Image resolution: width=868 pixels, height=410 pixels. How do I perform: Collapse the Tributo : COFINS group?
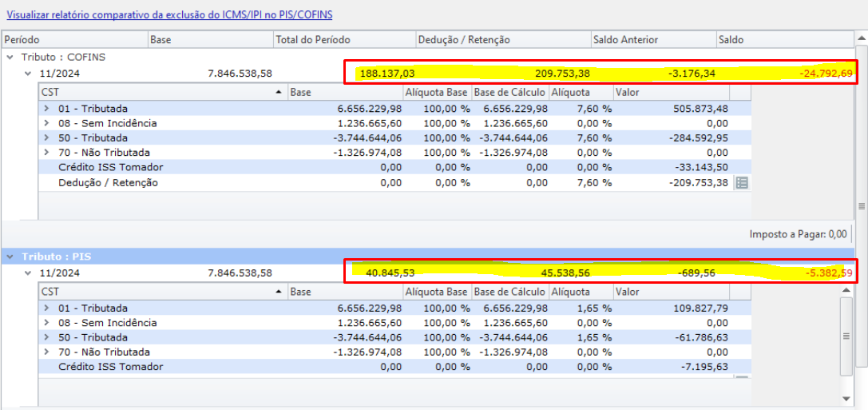[x=11, y=57]
